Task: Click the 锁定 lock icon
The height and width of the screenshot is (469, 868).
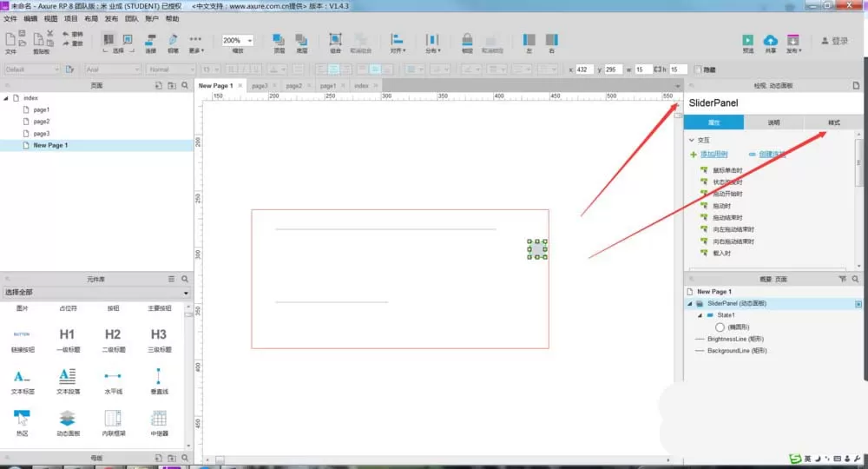Action: (x=467, y=39)
